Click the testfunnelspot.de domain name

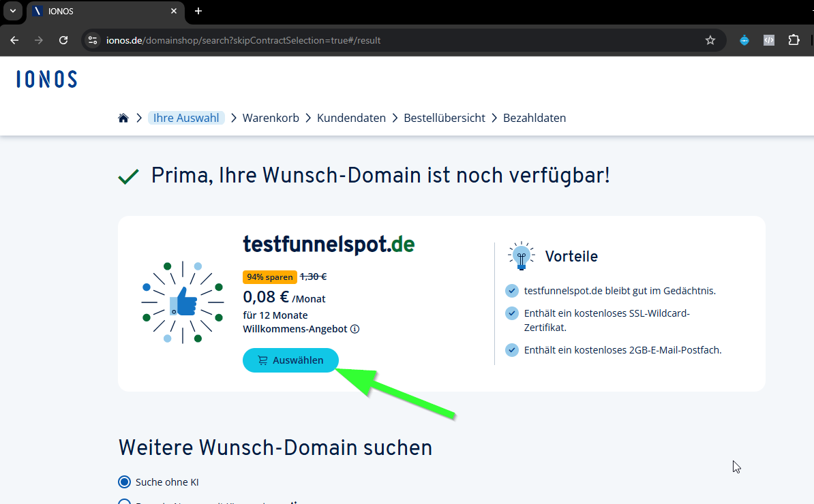329,245
